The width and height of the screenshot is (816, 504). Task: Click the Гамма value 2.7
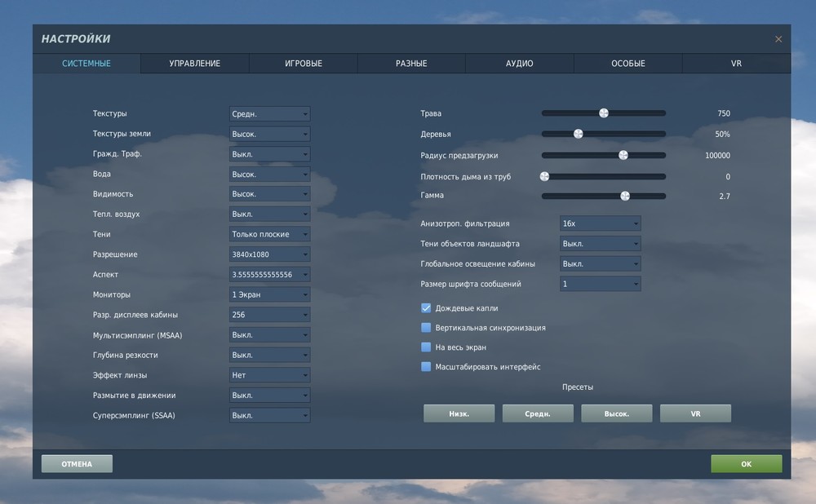pos(725,196)
